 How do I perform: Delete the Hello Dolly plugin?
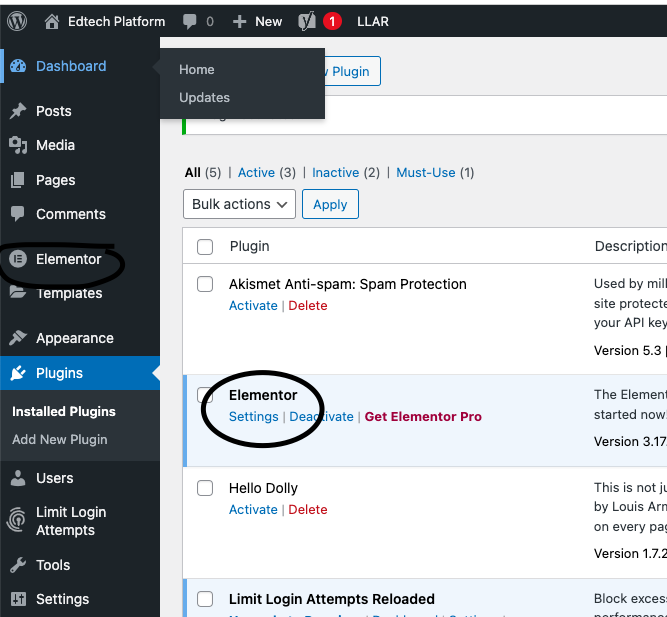308,509
